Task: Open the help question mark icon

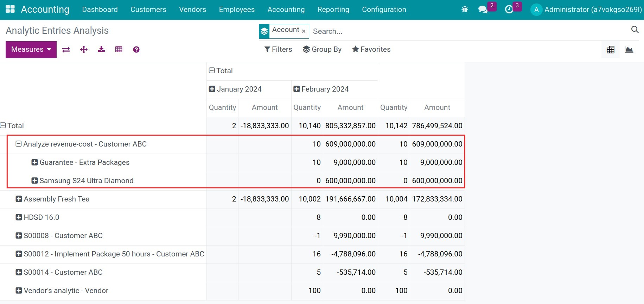Action: pyautogui.click(x=136, y=50)
